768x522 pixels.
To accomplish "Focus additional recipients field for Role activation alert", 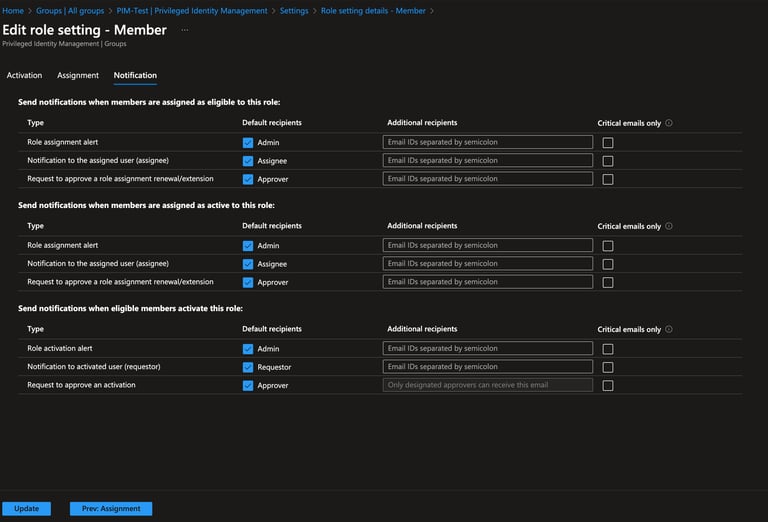I will (488, 348).
